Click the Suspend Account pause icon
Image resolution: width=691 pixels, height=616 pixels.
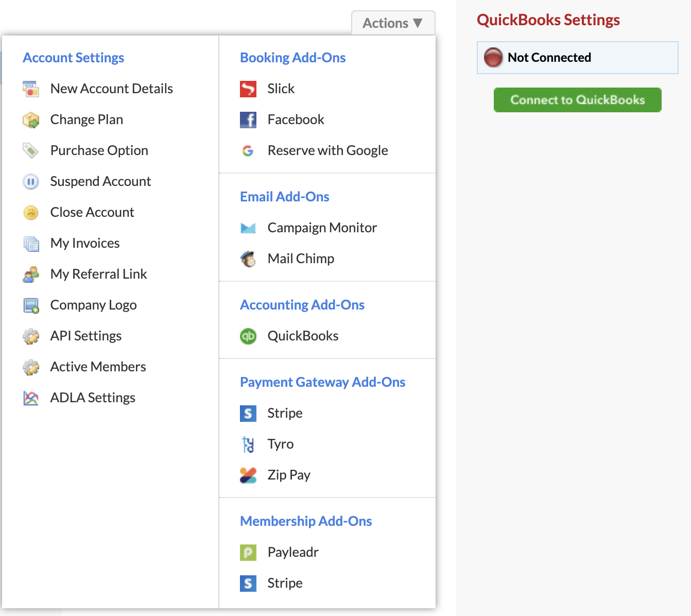pos(31,181)
